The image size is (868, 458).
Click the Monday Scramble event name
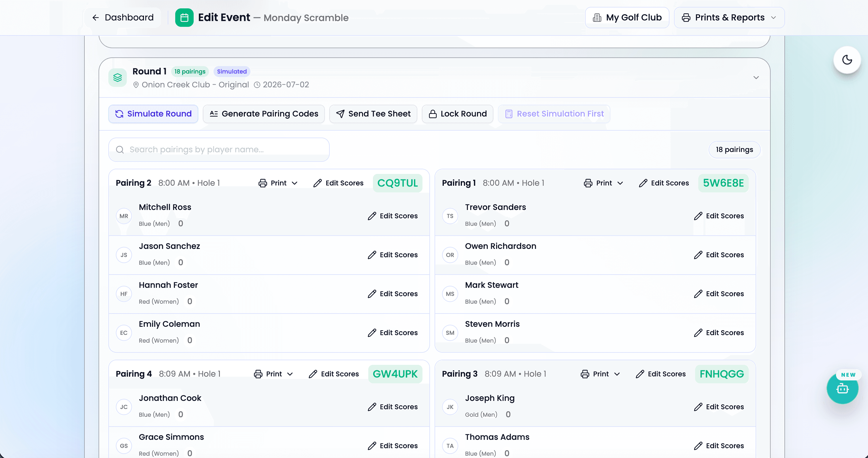306,18
